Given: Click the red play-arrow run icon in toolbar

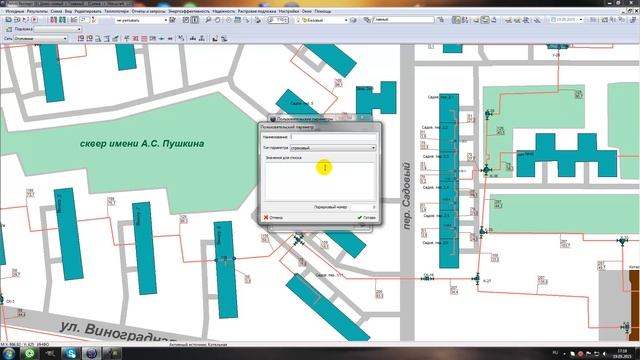Looking at the screenshot, I should tap(35, 20).
